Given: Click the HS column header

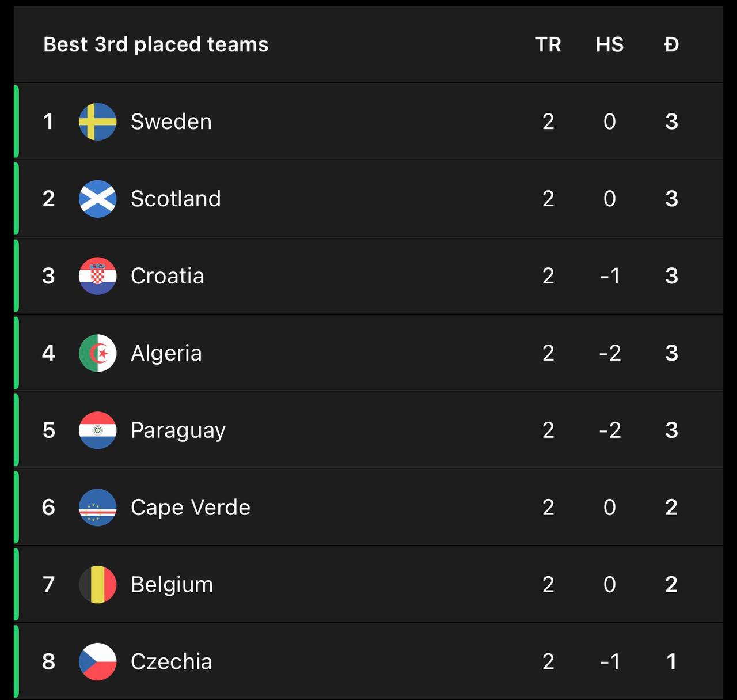Looking at the screenshot, I should tap(610, 44).
